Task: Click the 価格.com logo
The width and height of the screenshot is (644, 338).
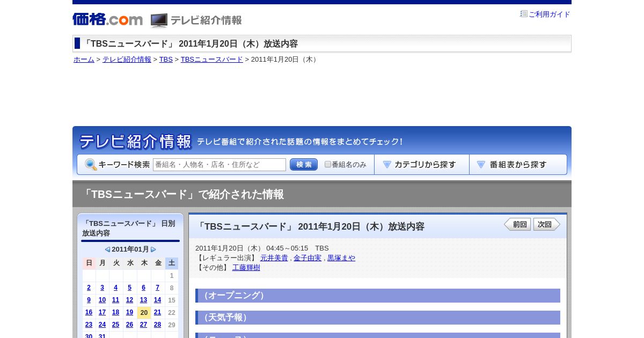Action: [x=108, y=19]
